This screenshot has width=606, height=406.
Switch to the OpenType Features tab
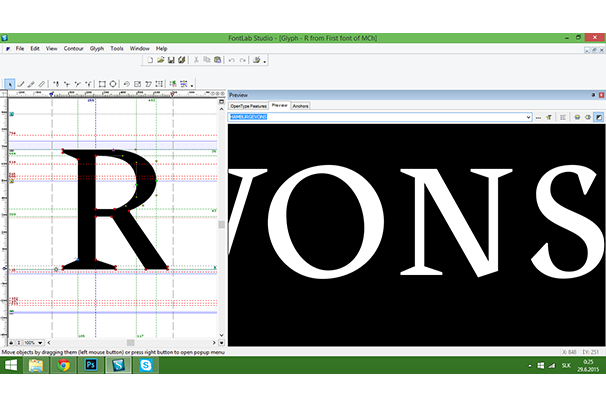[248, 105]
